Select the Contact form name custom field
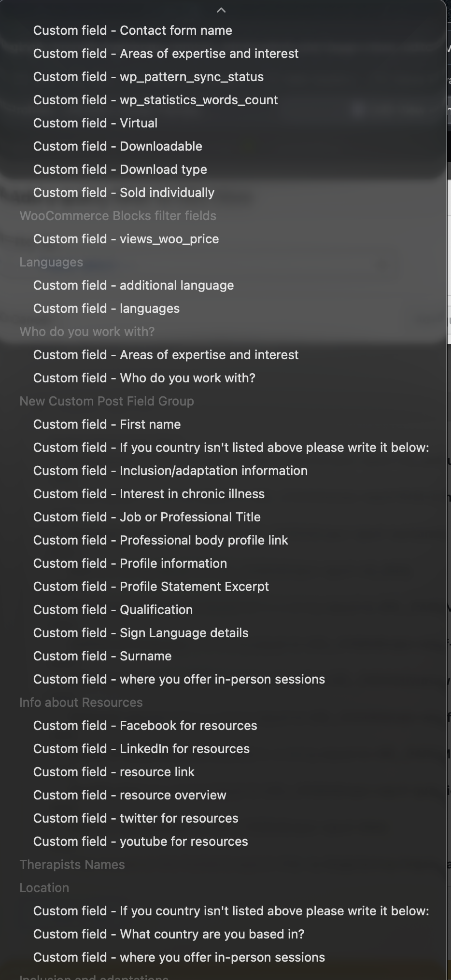 132,30
